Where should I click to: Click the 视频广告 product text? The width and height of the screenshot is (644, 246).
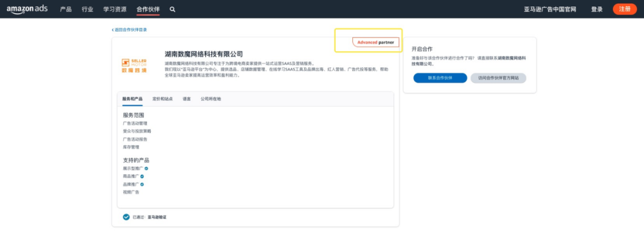[131, 192]
